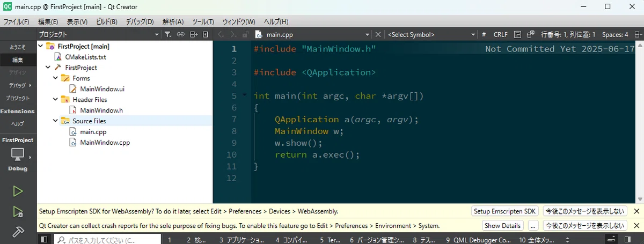Open the 3 アプリケーション output pane
The image size is (644, 244).
242,240
